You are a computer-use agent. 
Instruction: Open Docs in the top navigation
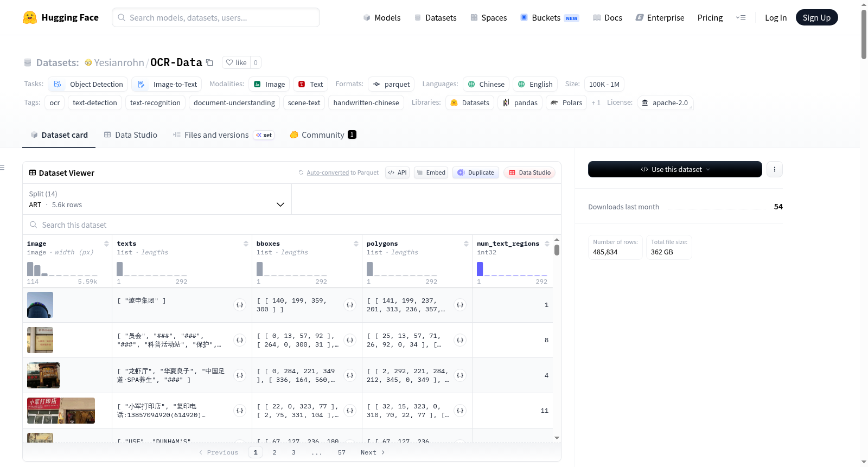[x=608, y=17]
